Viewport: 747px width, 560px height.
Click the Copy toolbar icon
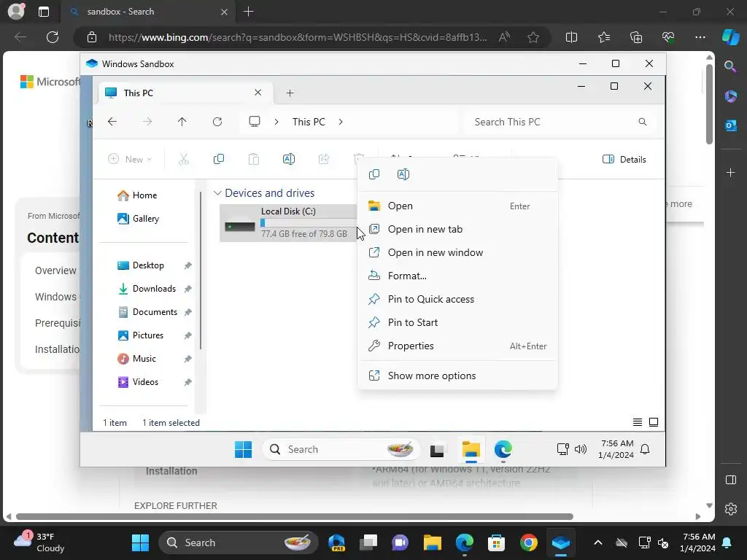[x=219, y=160]
